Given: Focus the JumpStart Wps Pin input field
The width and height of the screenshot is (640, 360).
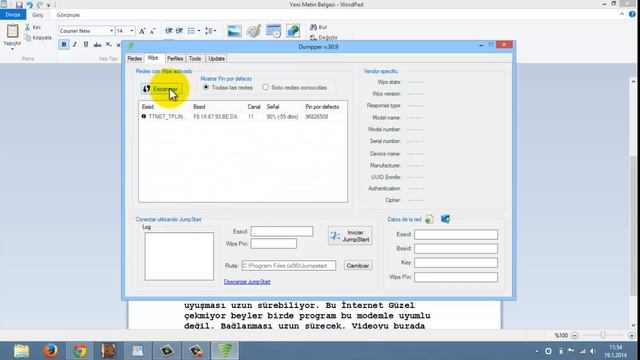Looking at the screenshot, I should point(273,244).
